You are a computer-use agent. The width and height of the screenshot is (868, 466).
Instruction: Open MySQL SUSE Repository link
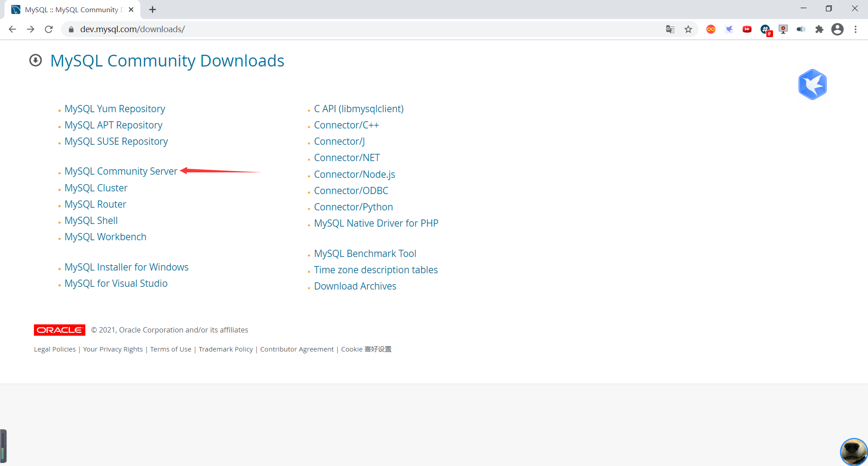point(116,142)
